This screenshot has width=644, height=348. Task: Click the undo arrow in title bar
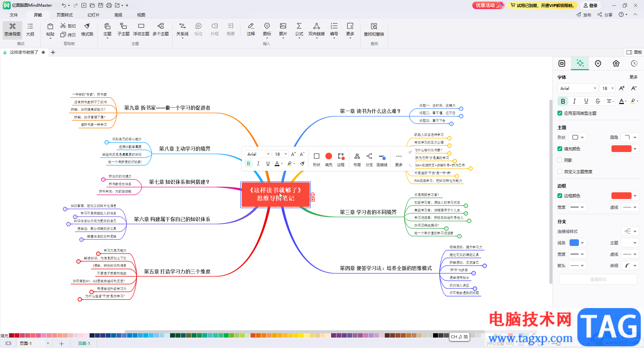coord(64,5)
